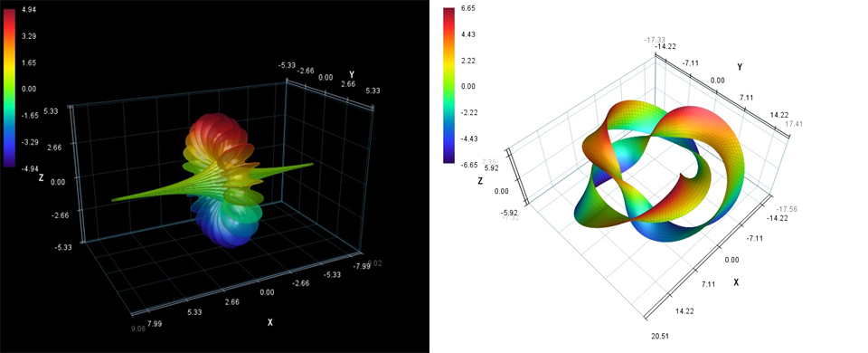Click the Y axis title in the dark plot

point(351,74)
